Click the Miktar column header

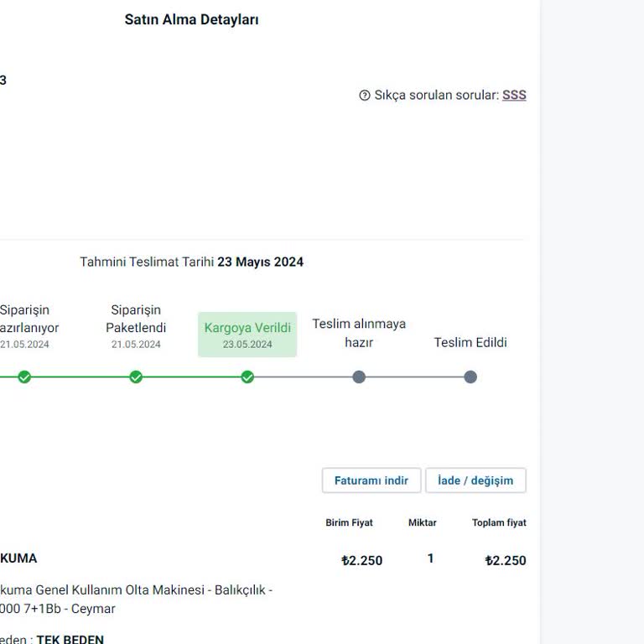point(422,522)
